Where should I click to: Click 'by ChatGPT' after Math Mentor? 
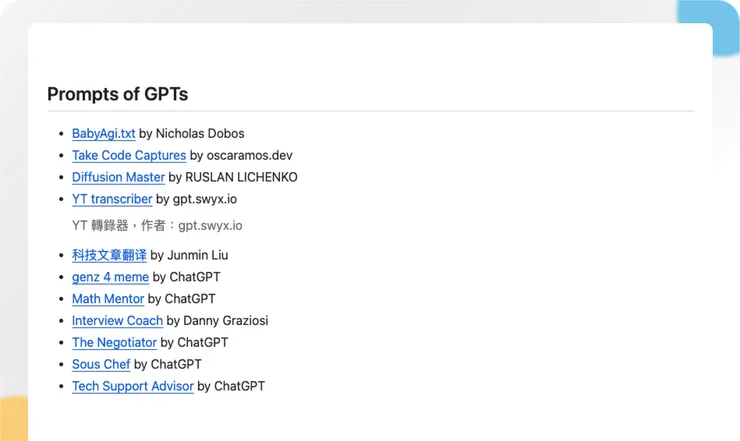point(181,299)
